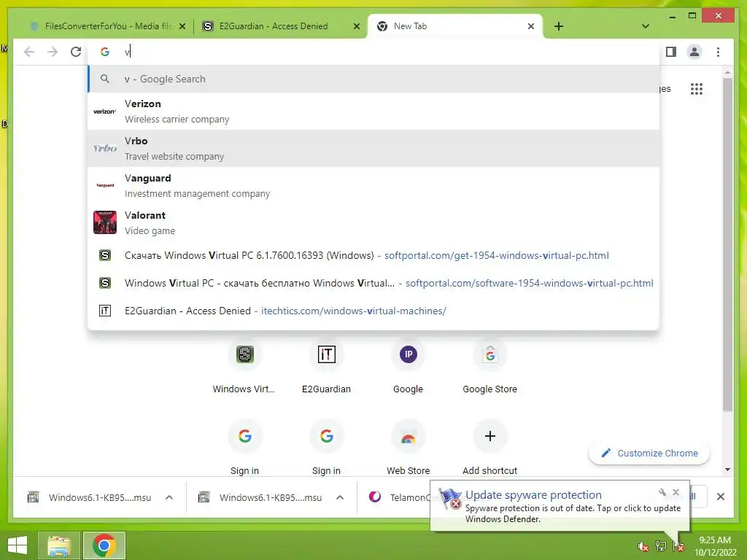
Task: Click the Update spyware protection notification
Action: pos(560,506)
